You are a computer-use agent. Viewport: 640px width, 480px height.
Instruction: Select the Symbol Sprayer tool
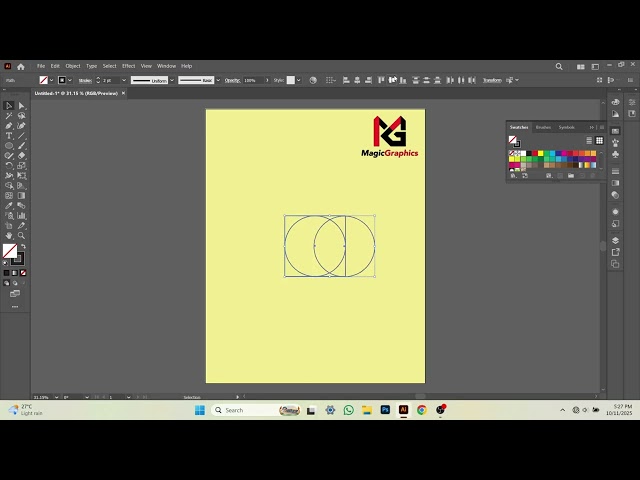point(9,216)
